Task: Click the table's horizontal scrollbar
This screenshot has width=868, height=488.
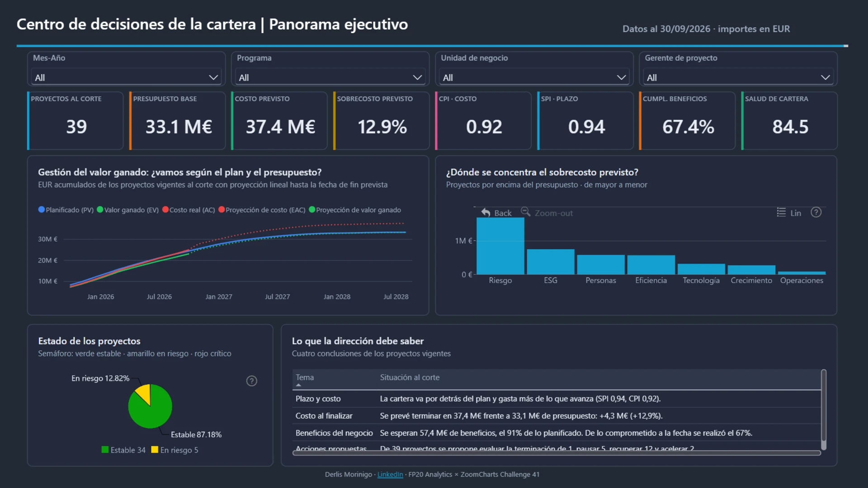Action: pyautogui.click(x=557, y=453)
